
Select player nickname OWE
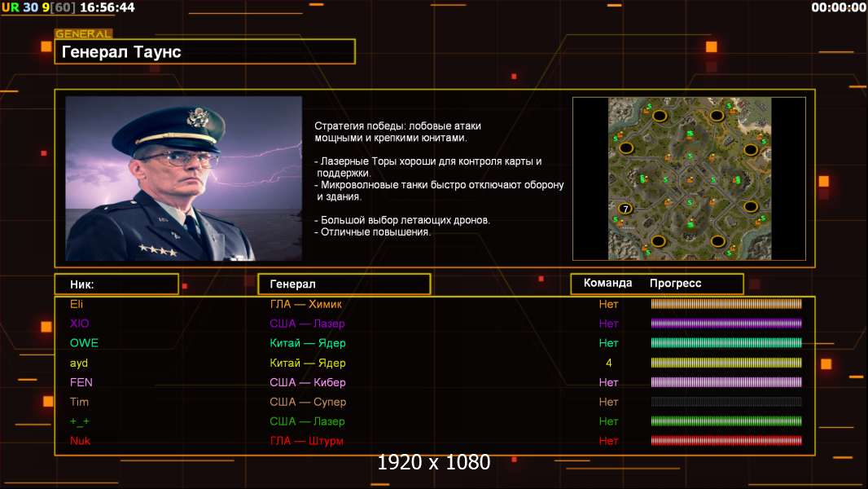[x=84, y=343]
